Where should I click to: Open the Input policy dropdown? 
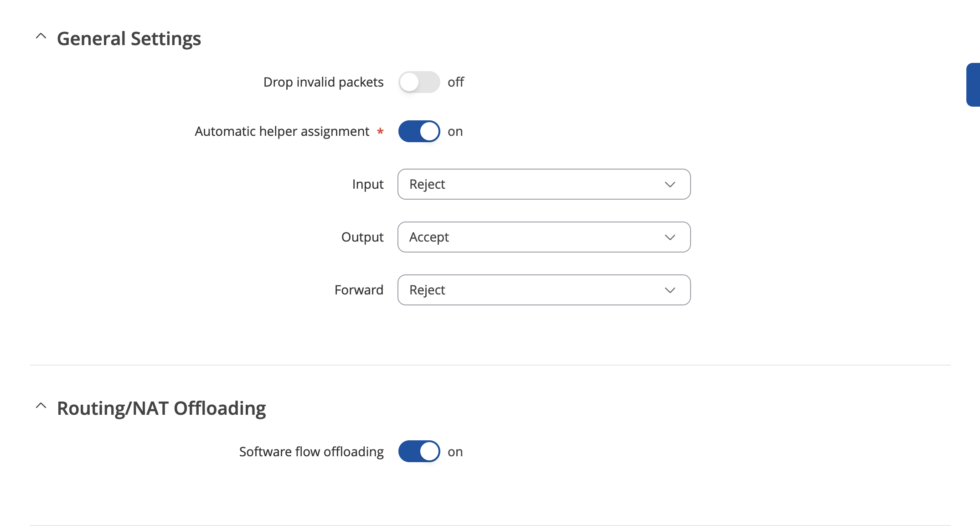coord(544,184)
